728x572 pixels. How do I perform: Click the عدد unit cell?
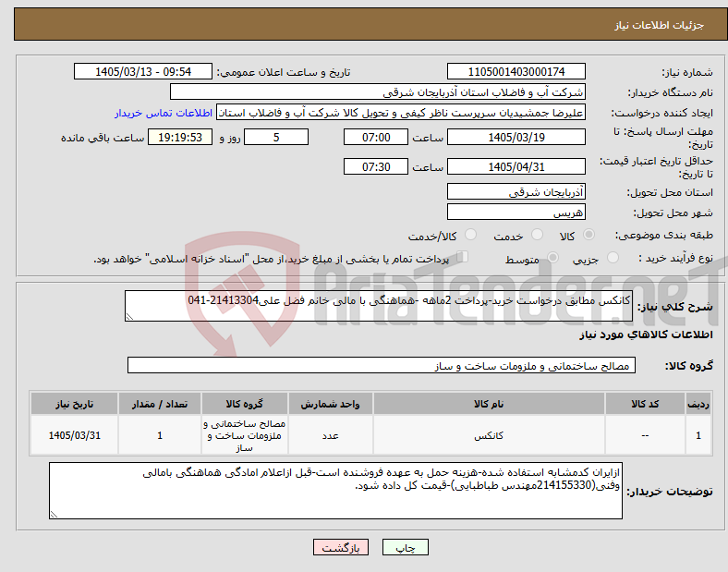[330, 435]
